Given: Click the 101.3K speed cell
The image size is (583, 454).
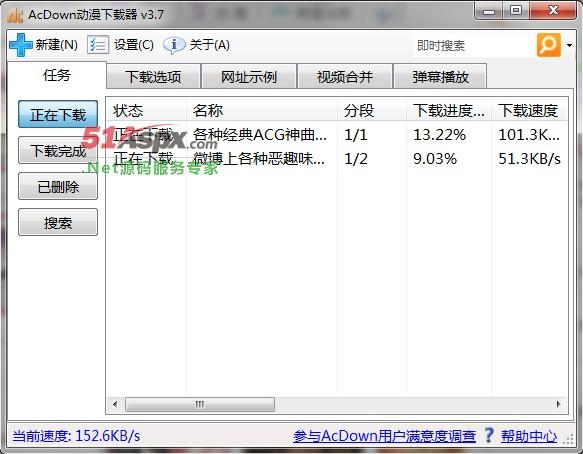Looking at the screenshot, I should (x=529, y=135).
